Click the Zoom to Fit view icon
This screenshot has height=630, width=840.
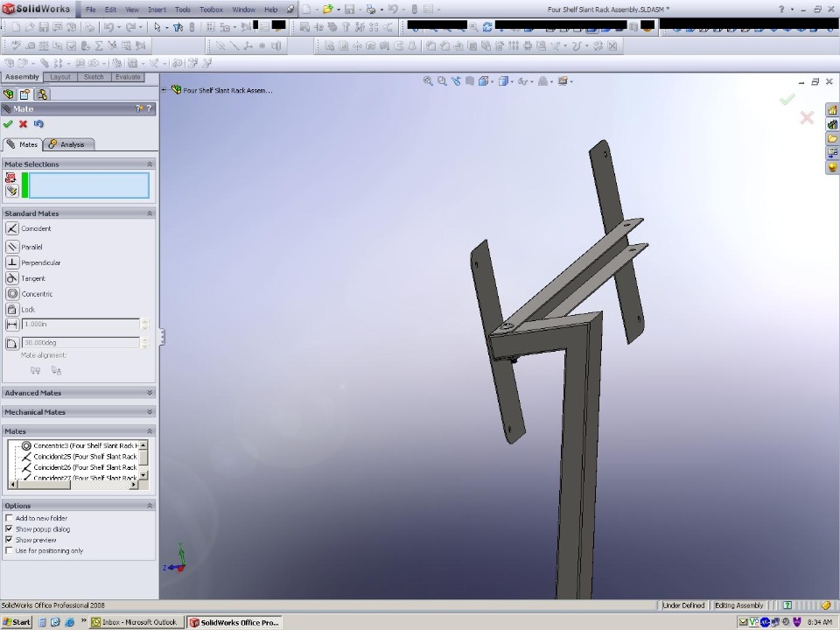428,81
